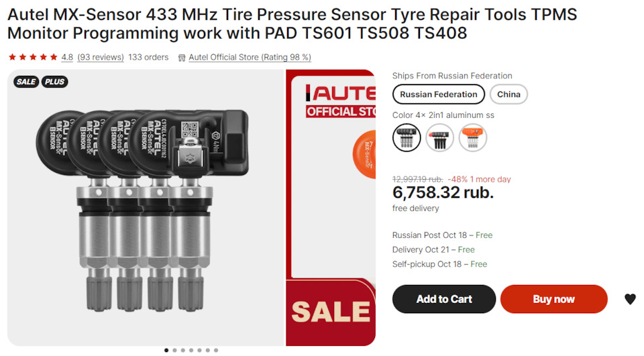Jump to the last gallery image dot

(x=216, y=350)
